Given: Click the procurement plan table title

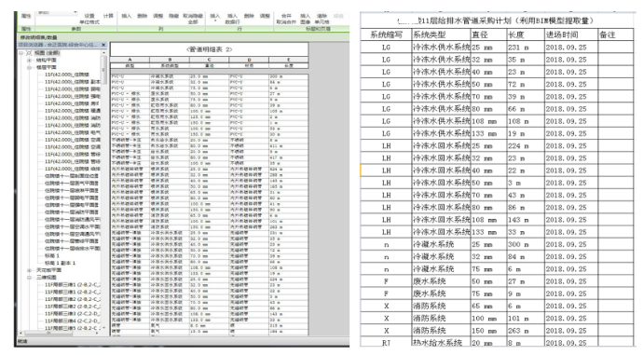Looking at the screenshot, I should click(497, 20).
